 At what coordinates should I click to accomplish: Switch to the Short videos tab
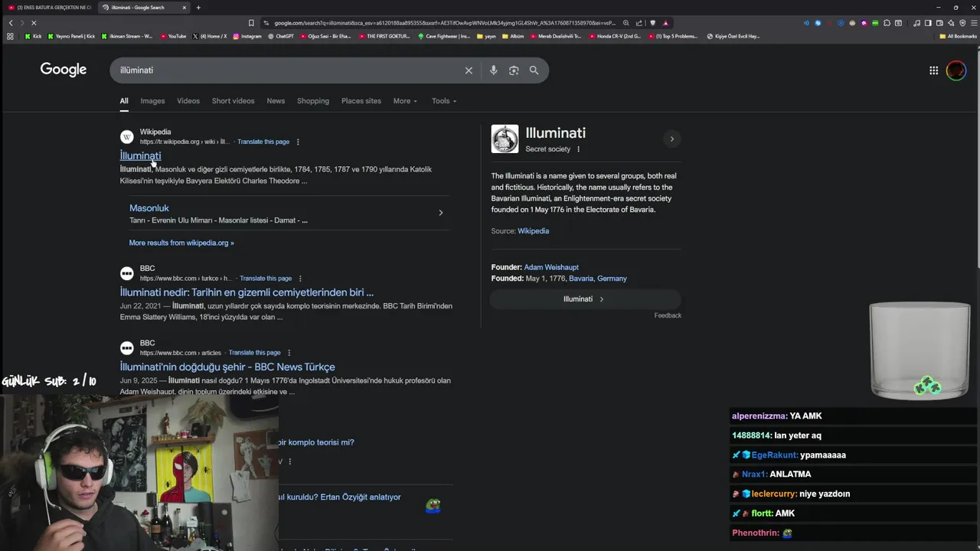tap(233, 101)
